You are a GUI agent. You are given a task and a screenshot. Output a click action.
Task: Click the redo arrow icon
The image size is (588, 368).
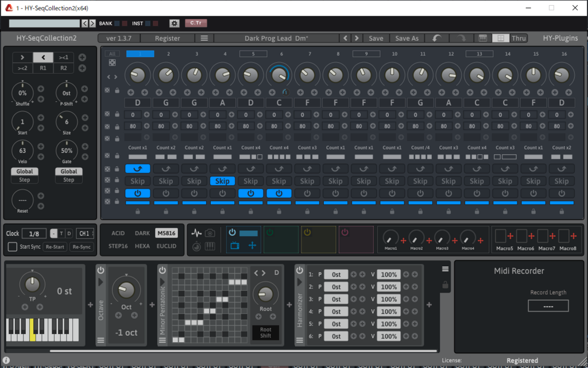click(x=461, y=38)
